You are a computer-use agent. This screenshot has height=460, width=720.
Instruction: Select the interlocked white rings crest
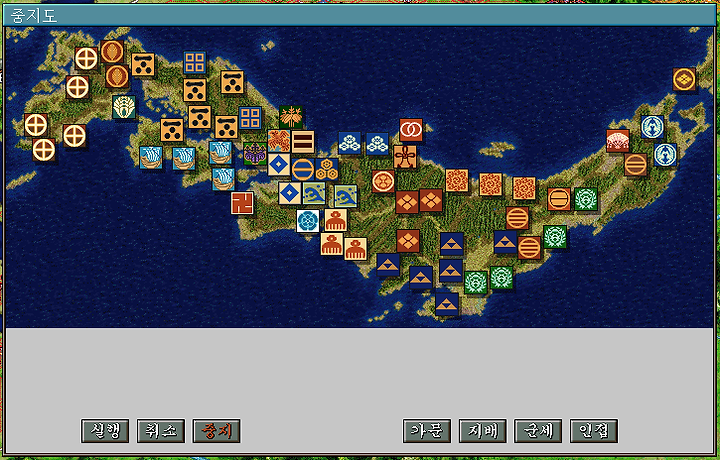(411, 130)
